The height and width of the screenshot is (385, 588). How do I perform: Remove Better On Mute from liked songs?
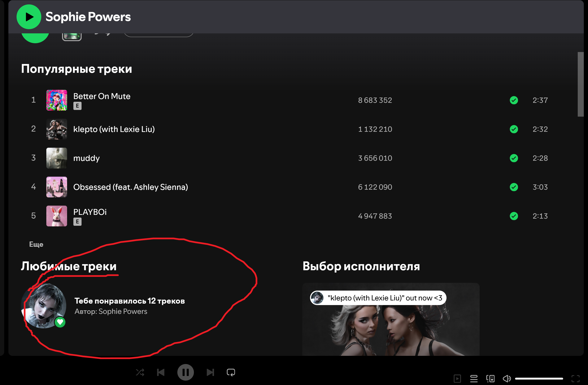tap(514, 100)
